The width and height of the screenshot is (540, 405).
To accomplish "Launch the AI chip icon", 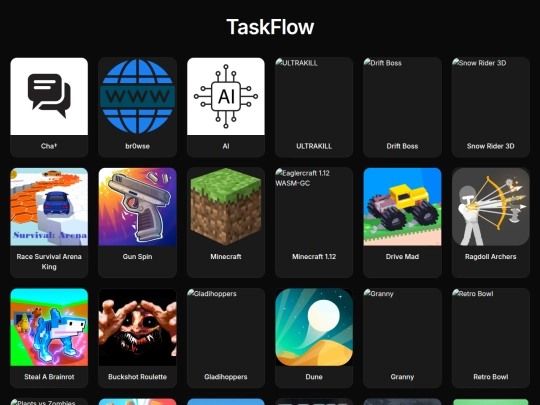I will (226, 96).
